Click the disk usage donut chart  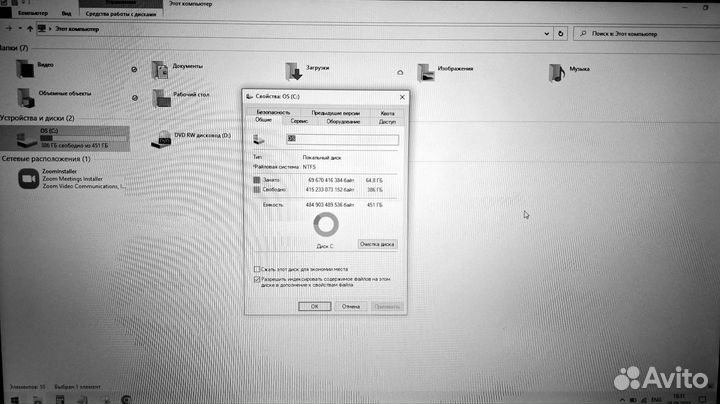(326, 225)
